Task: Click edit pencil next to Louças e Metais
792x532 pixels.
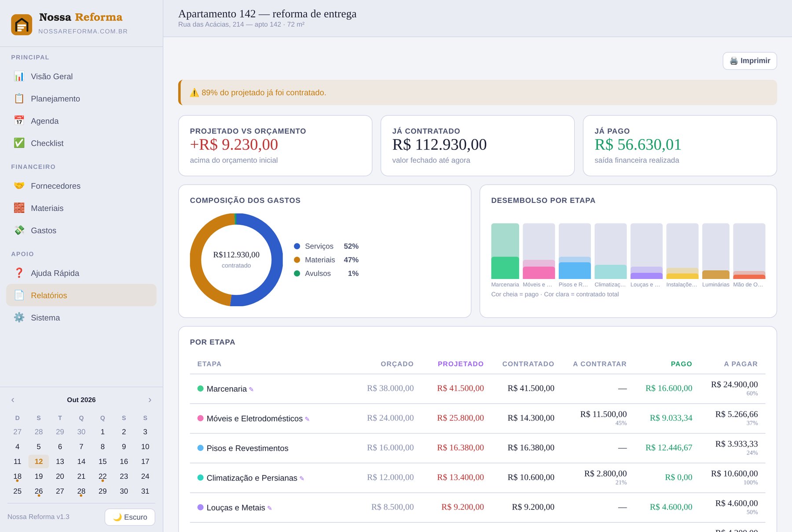Action: click(x=270, y=508)
